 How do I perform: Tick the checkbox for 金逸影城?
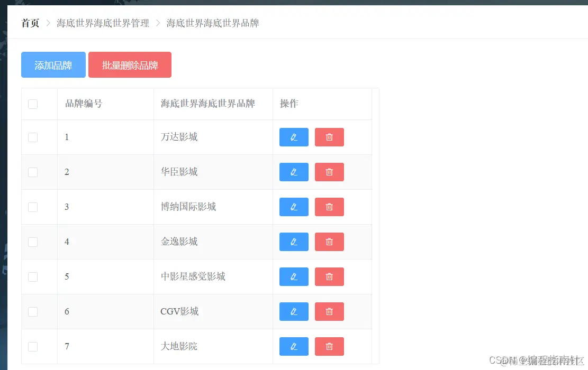click(x=33, y=242)
